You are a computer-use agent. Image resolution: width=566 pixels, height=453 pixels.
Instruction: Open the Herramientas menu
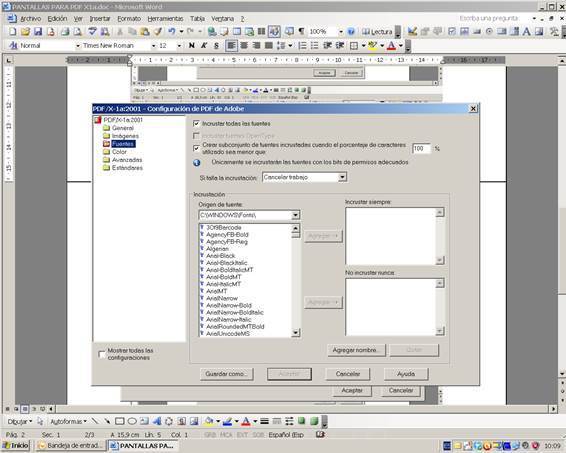coord(165,18)
